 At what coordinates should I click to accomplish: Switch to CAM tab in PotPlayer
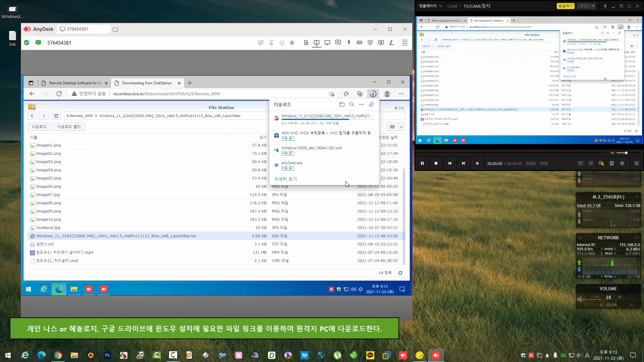pyautogui.click(x=452, y=6)
